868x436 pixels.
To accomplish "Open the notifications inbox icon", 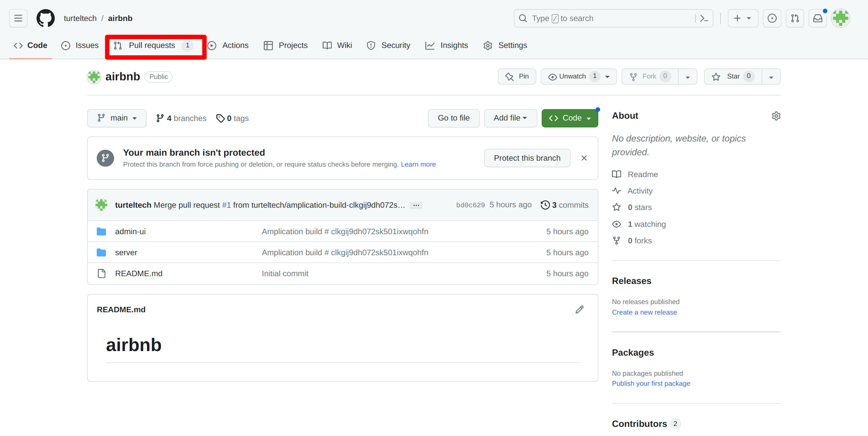I will [818, 18].
